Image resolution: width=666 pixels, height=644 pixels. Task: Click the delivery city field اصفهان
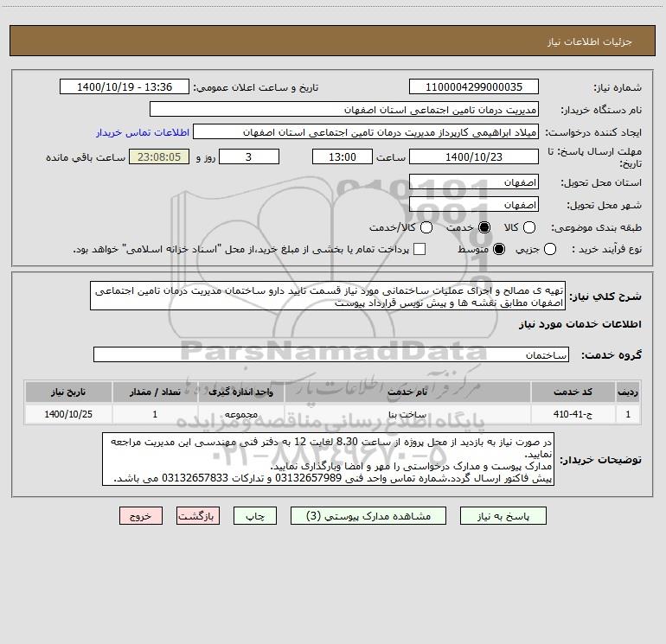click(474, 205)
